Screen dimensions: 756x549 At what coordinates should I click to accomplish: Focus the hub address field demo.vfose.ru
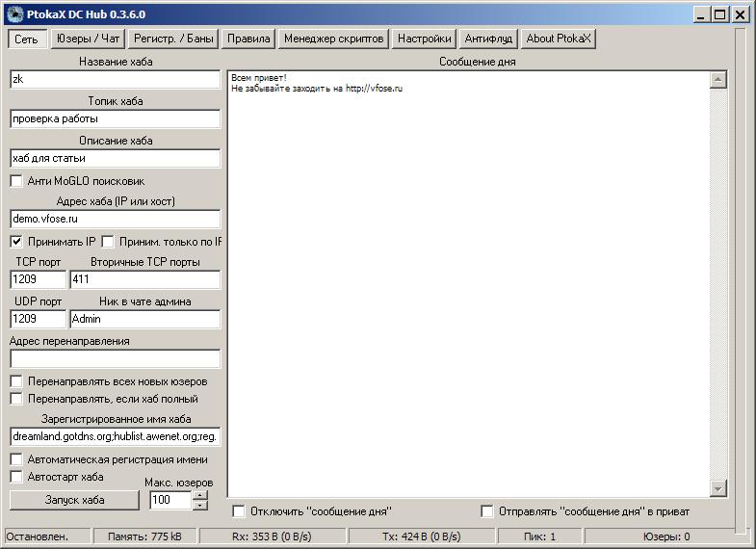(115, 219)
